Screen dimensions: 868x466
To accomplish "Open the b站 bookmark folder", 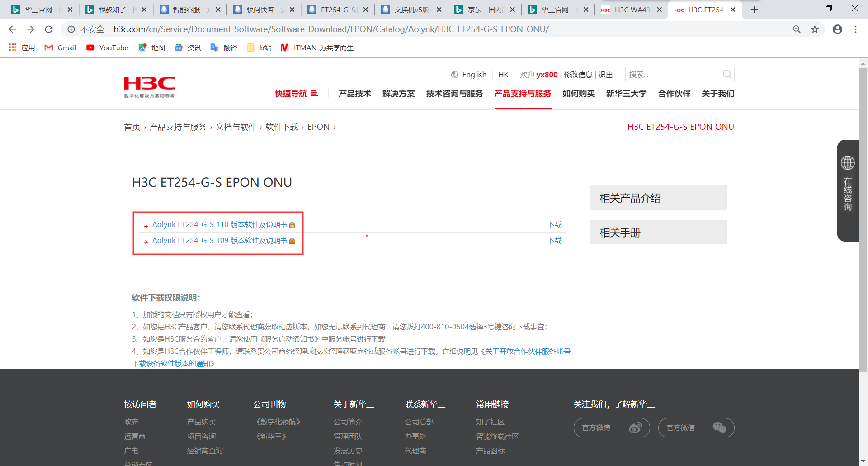I will click(x=259, y=48).
